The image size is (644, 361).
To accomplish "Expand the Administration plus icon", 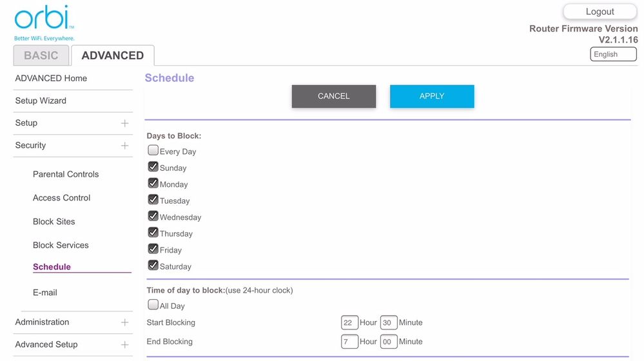I will pos(124,322).
